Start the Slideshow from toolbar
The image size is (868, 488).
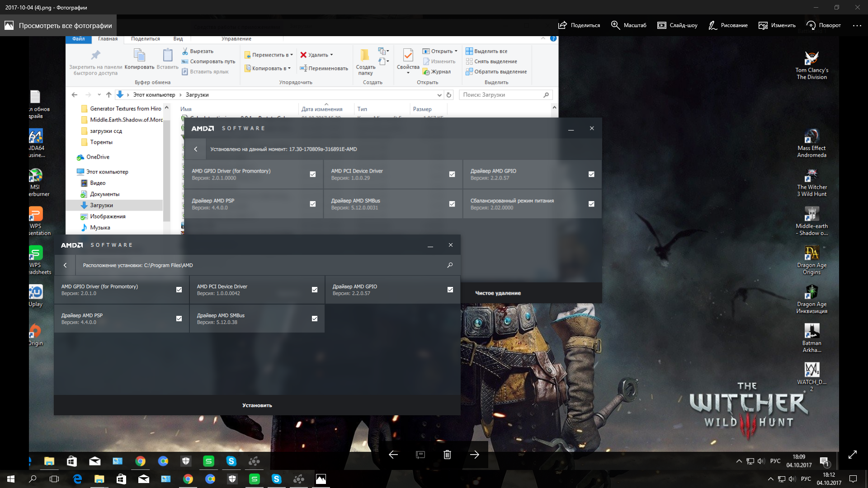[x=661, y=25]
